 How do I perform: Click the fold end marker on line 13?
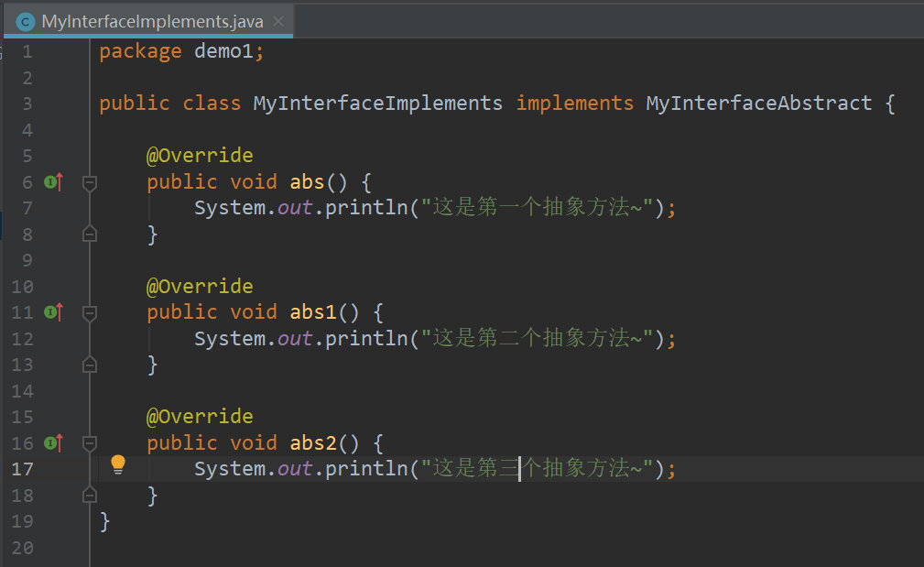click(90, 365)
